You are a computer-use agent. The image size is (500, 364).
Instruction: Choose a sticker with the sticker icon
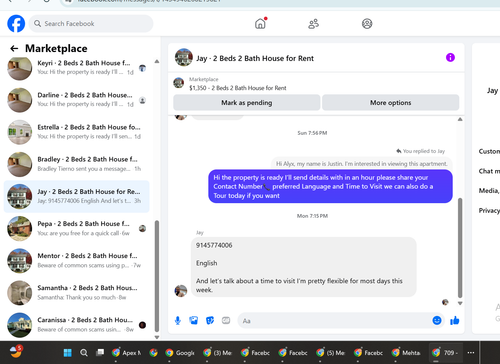pos(210,321)
